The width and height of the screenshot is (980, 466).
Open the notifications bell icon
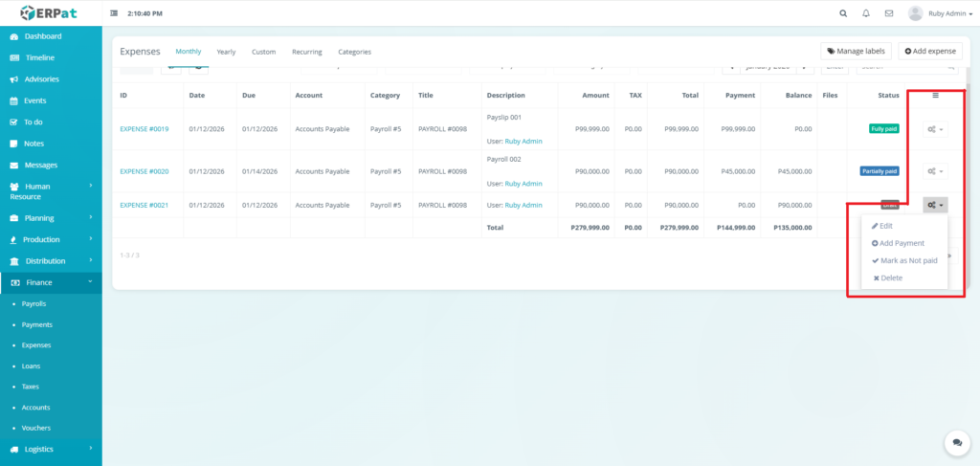(866, 13)
